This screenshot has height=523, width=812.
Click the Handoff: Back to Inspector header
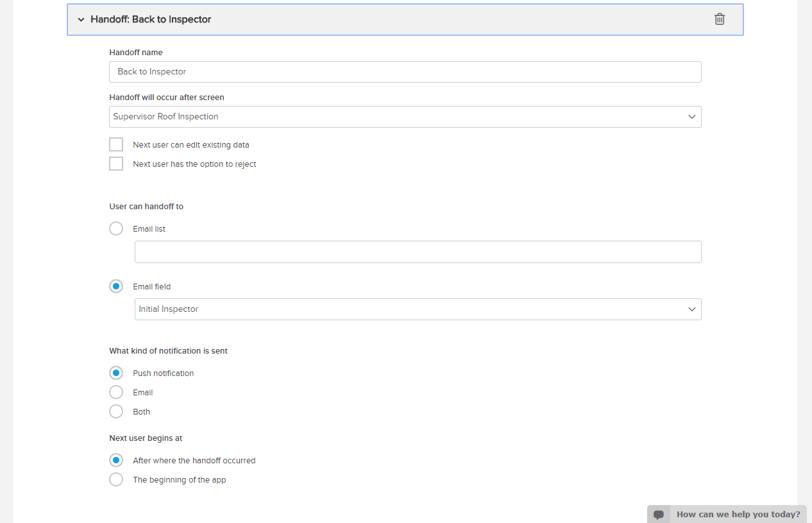tap(151, 19)
